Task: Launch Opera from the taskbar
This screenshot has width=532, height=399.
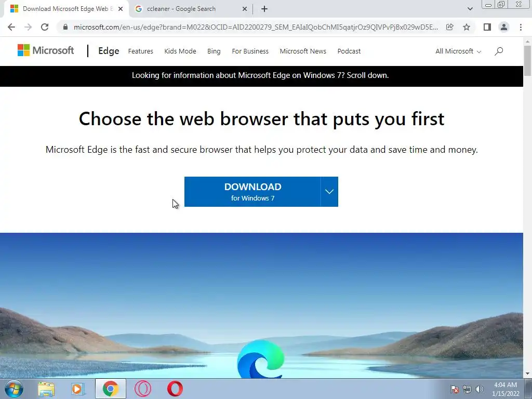Action: click(175, 389)
